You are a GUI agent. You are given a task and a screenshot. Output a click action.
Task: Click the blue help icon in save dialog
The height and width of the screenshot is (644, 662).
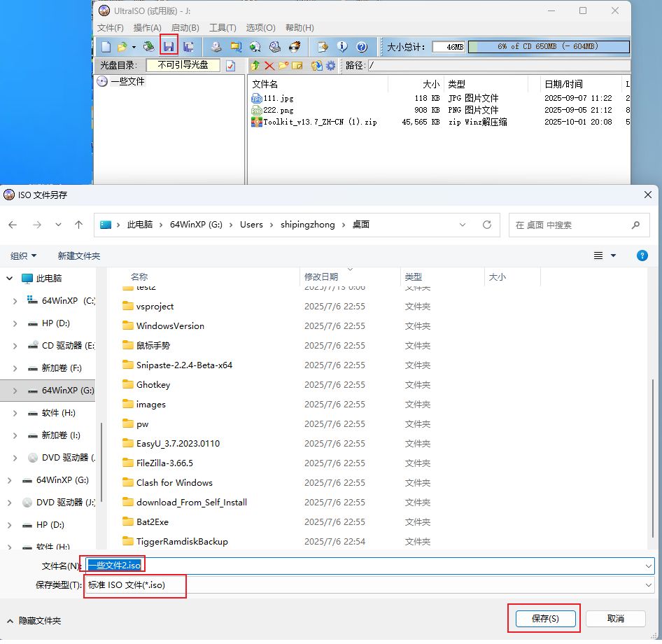click(x=642, y=256)
